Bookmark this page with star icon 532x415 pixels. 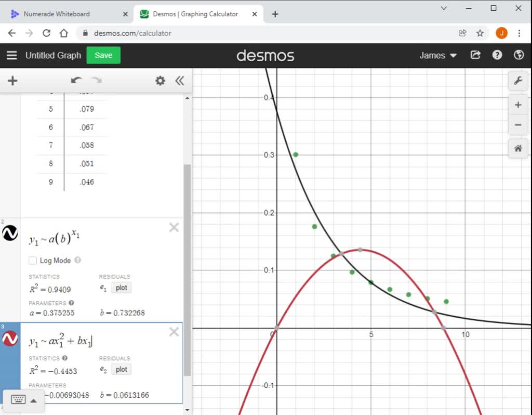[480, 33]
